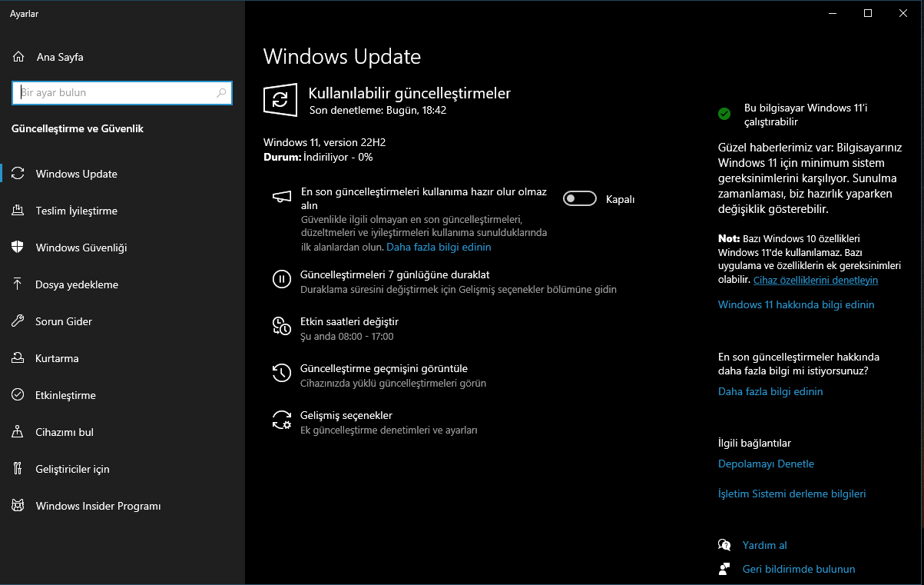Click Cihaz özelliklerini denetleyin link
This screenshot has height=585, width=924.
816,280
